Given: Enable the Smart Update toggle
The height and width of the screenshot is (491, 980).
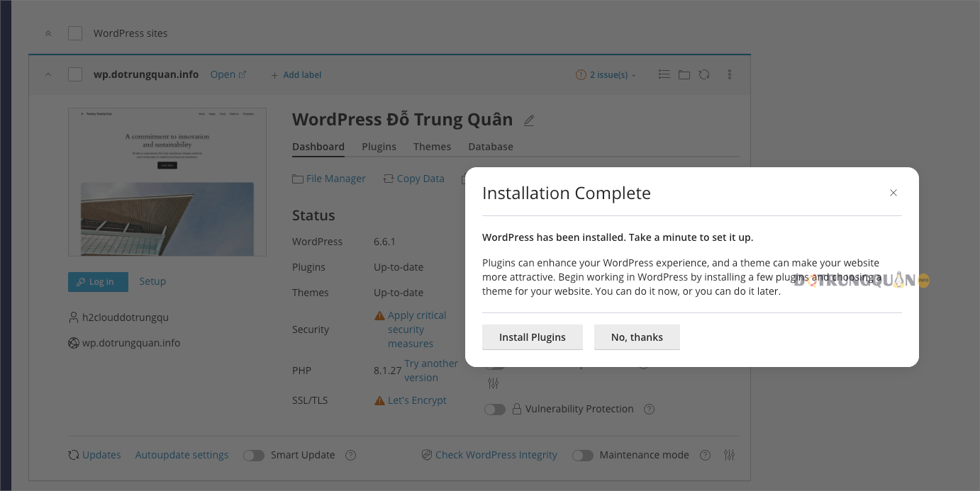Looking at the screenshot, I should click(x=254, y=455).
